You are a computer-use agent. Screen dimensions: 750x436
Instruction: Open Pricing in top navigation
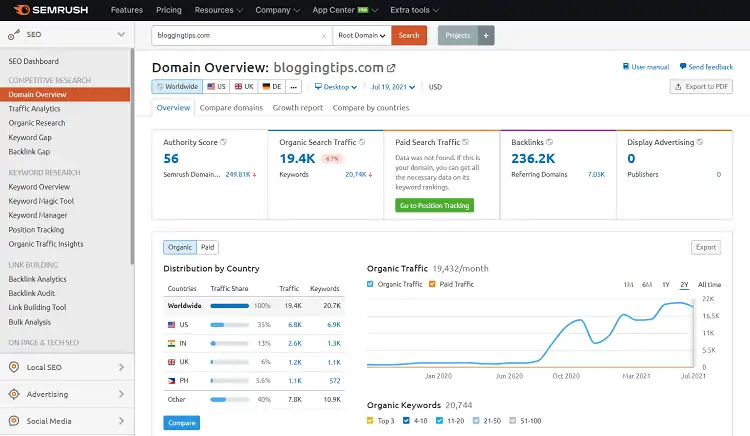tap(169, 10)
